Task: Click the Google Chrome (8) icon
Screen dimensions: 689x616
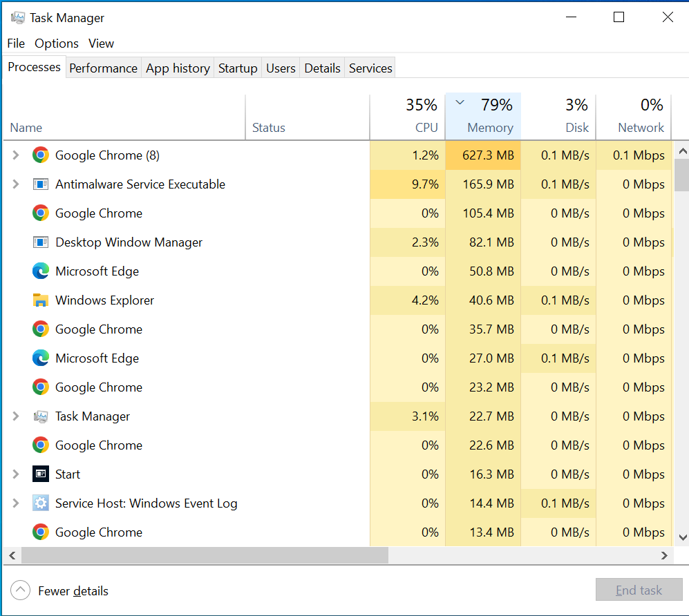Action: (41, 155)
